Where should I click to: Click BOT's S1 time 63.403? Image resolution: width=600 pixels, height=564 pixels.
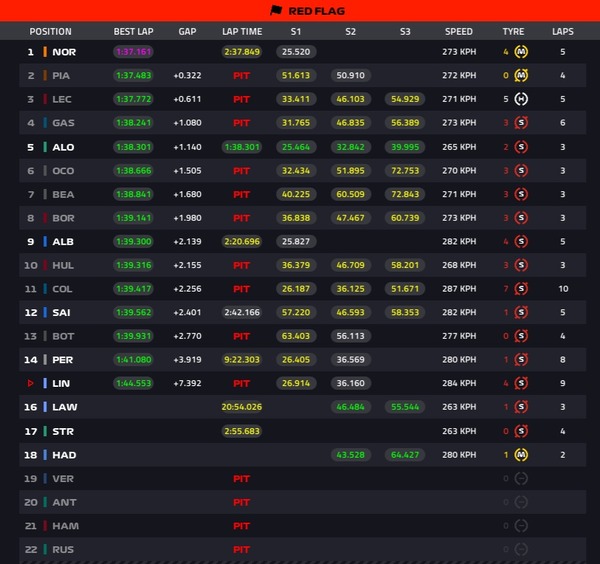(296, 336)
